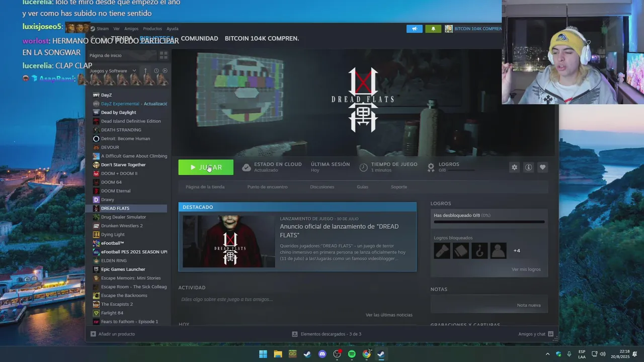Click the recent activity clock icon in the library
The height and width of the screenshot is (362, 644).
coord(156,71)
